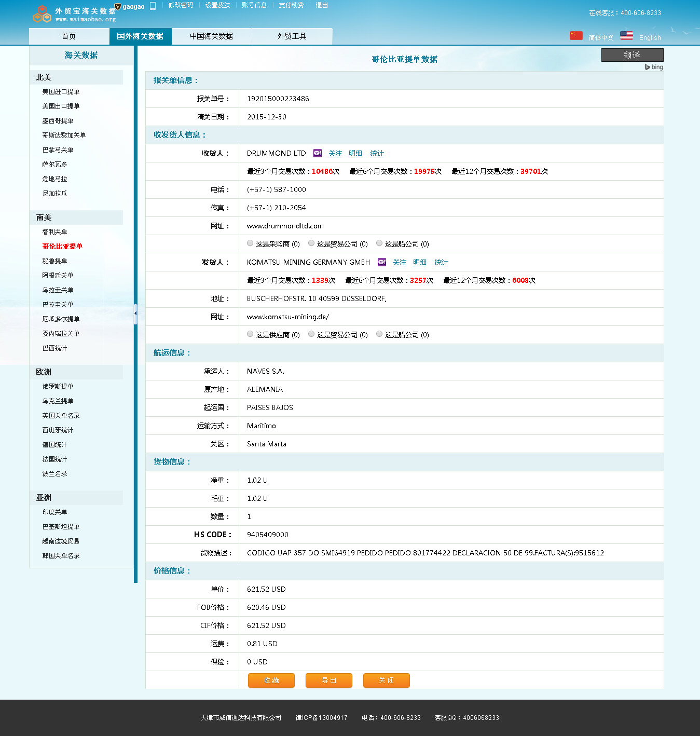Select 这是贸易公司 radio for shipper
The width and height of the screenshot is (700, 736).
(311, 334)
